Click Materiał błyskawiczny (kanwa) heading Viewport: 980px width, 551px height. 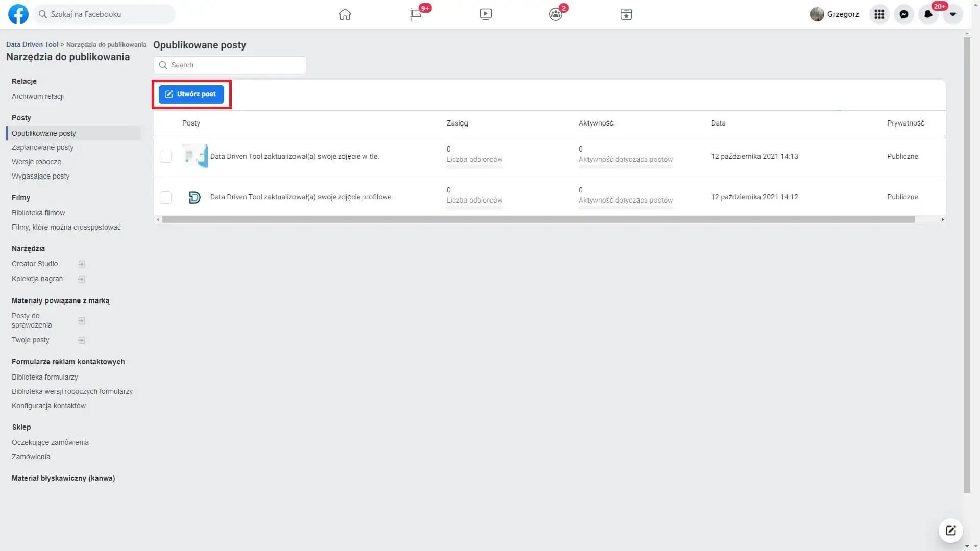[x=63, y=478]
